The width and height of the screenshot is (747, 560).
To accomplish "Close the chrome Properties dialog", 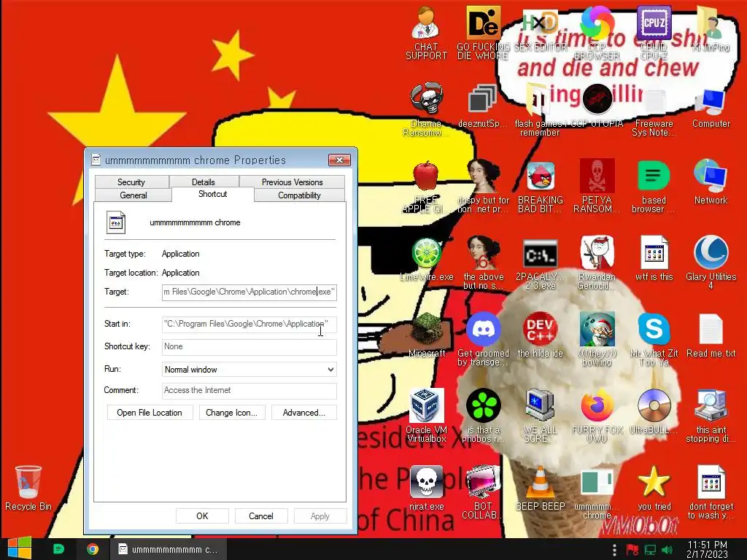I will click(x=339, y=160).
